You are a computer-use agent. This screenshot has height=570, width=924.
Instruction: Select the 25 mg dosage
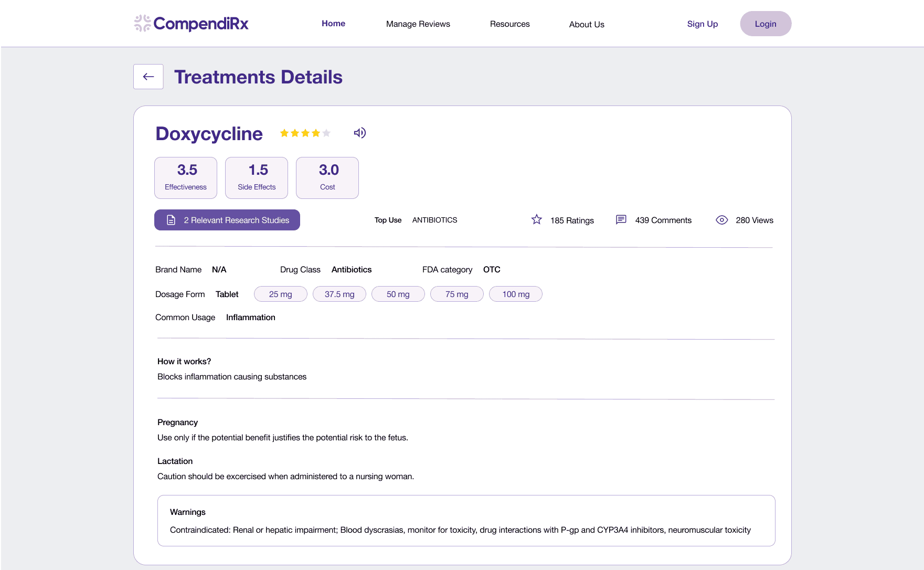tap(280, 294)
